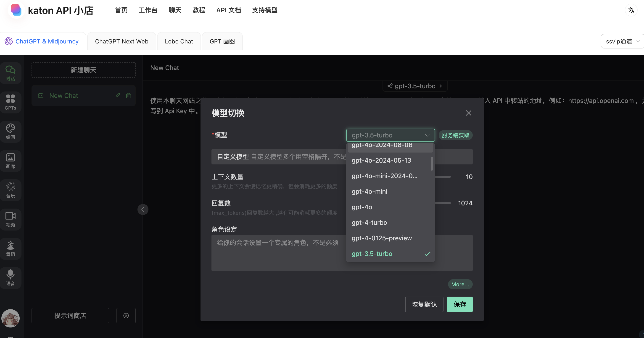This screenshot has width=644, height=338.
Task: Close the 模型切换 dialog
Action: point(469,113)
